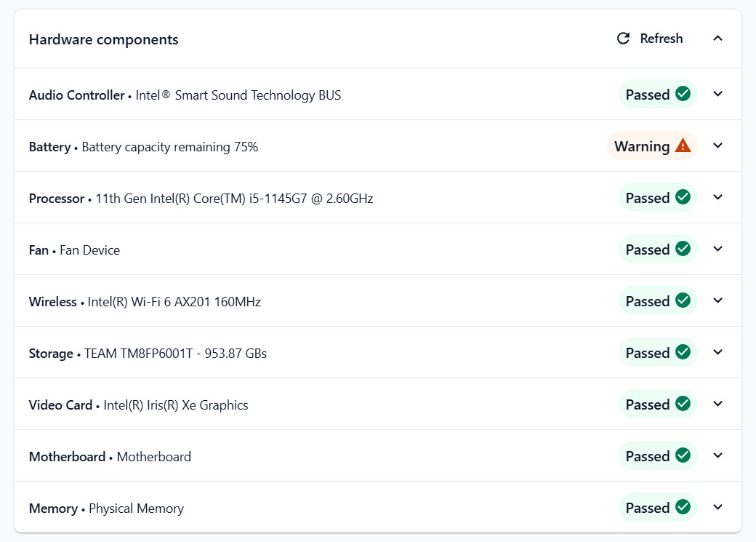Click the Refresh button label
Screen dimensions: 756x542
click(661, 38)
